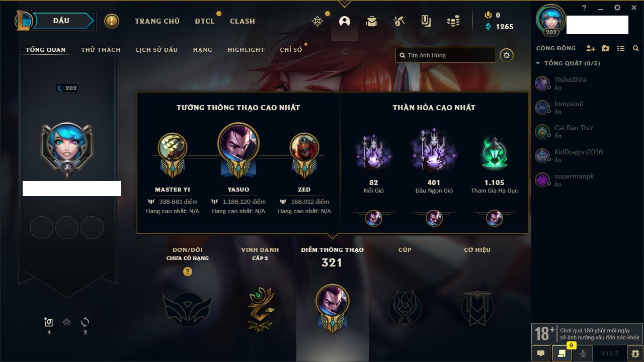Open the missions notepad icon with badge
The height and width of the screenshot is (362, 644).
tap(562, 353)
